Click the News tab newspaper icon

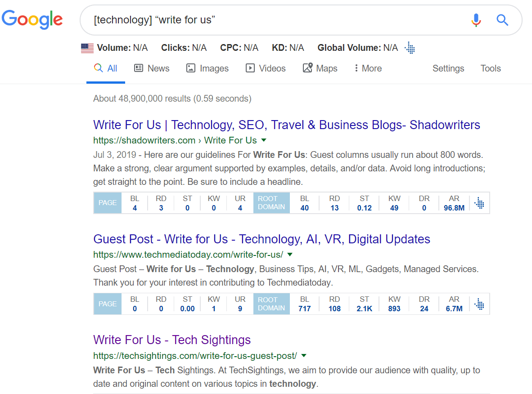tap(139, 68)
